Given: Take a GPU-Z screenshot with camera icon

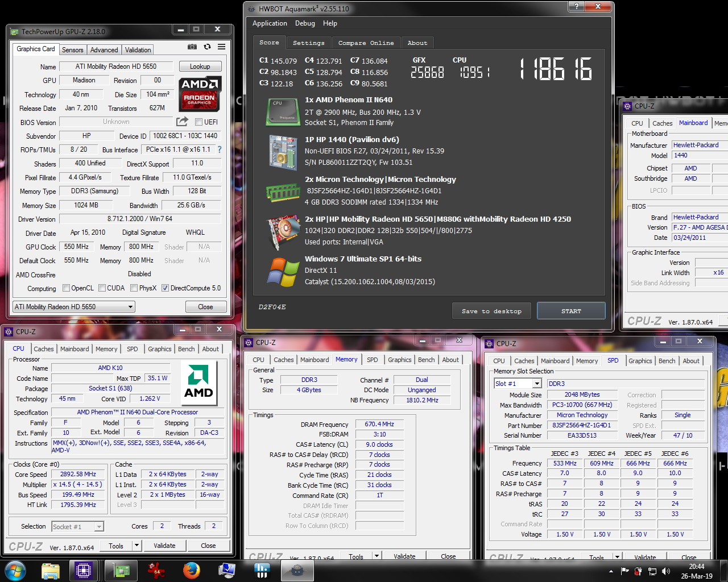Looking at the screenshot, I should click(192, 47).
